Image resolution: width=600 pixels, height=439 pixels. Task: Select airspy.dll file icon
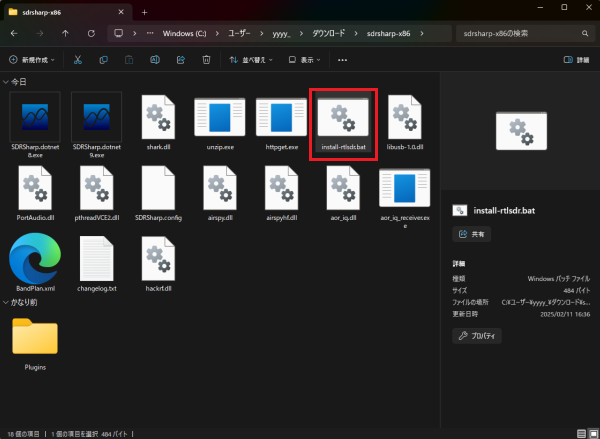[x=220, y=188]
